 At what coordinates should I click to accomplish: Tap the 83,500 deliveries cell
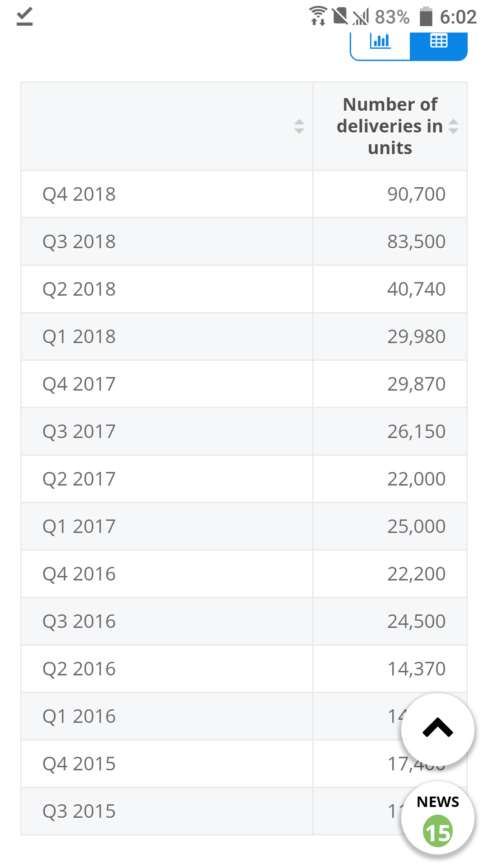tap(416, 242)
